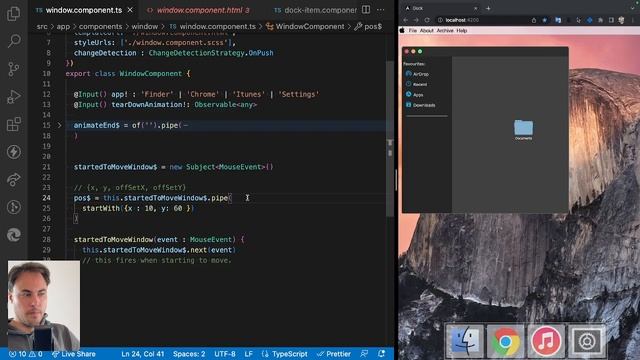640x360 pixels.
Task: Open the Explorer view in the activity bar
Action: point(13,13)
